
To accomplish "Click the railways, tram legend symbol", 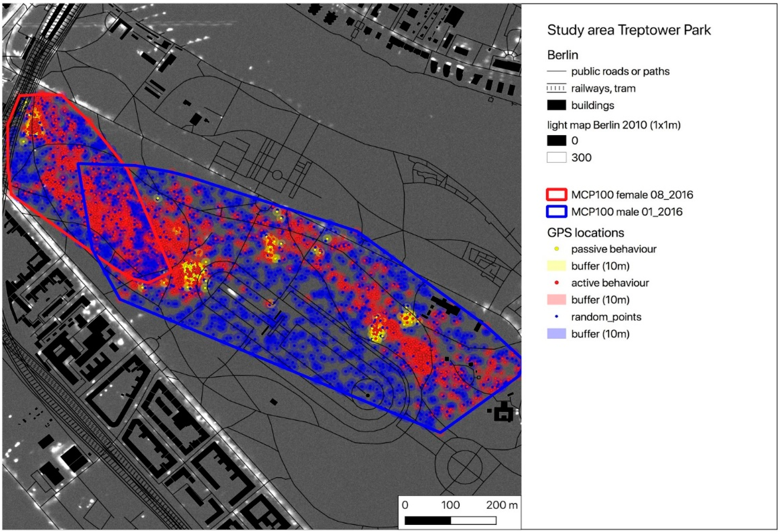I will tap(556, 88).
